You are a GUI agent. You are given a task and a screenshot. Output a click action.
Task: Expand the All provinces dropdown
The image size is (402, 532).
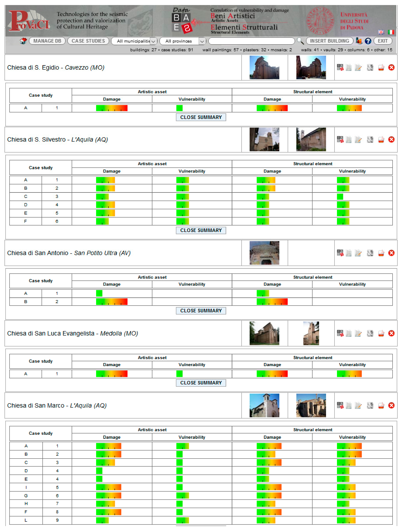point(183,41)
